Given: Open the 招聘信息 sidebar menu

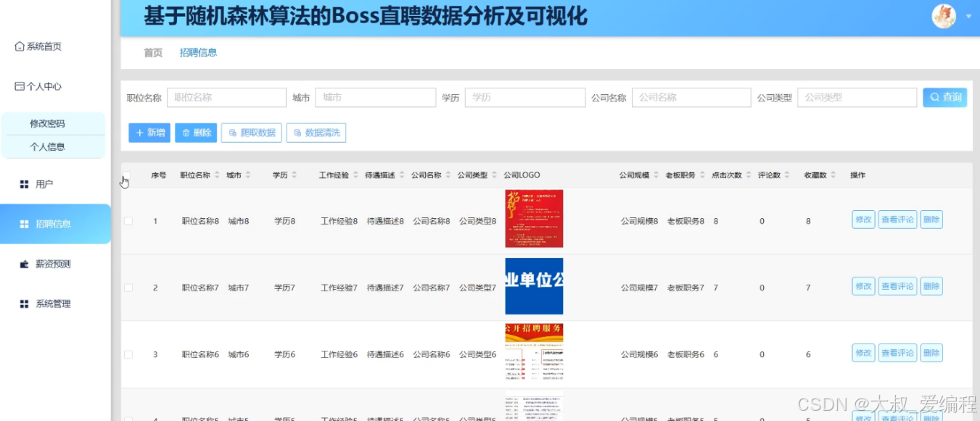Looking at the screenshot, I should click(x=55, y=224).
